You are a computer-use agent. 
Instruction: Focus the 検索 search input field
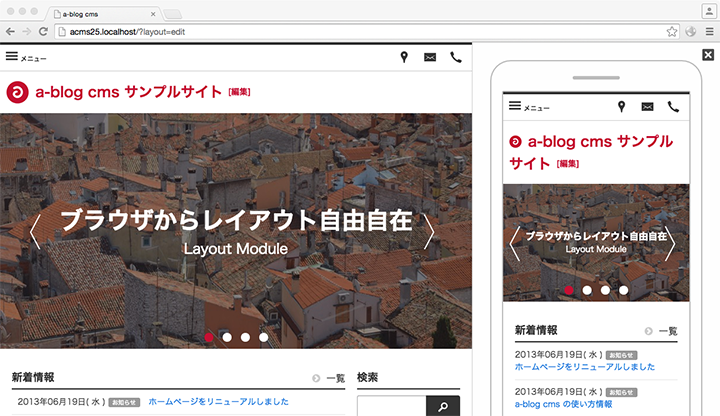tap(392, 406)
